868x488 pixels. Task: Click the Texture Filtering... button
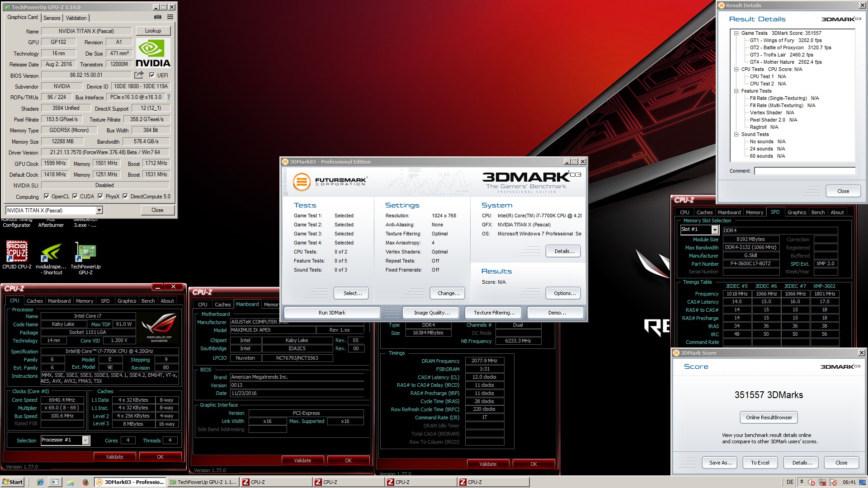[x=494, y=313]
